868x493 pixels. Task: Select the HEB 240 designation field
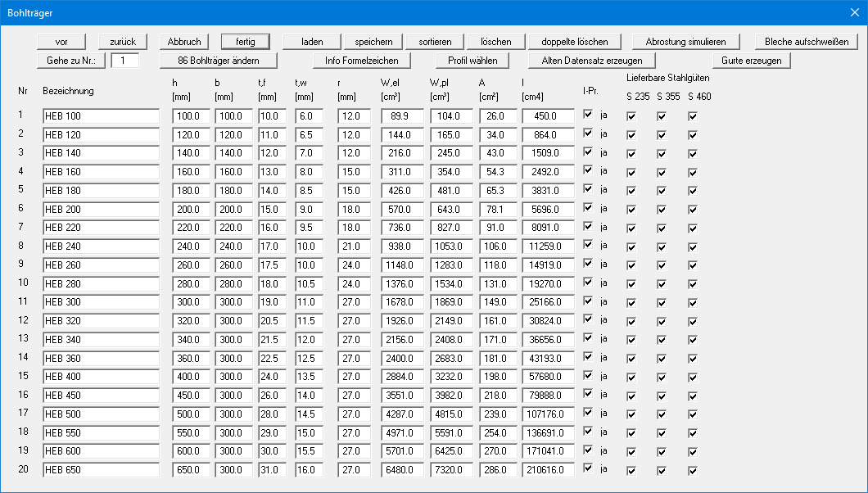click(x=101, y=246)
